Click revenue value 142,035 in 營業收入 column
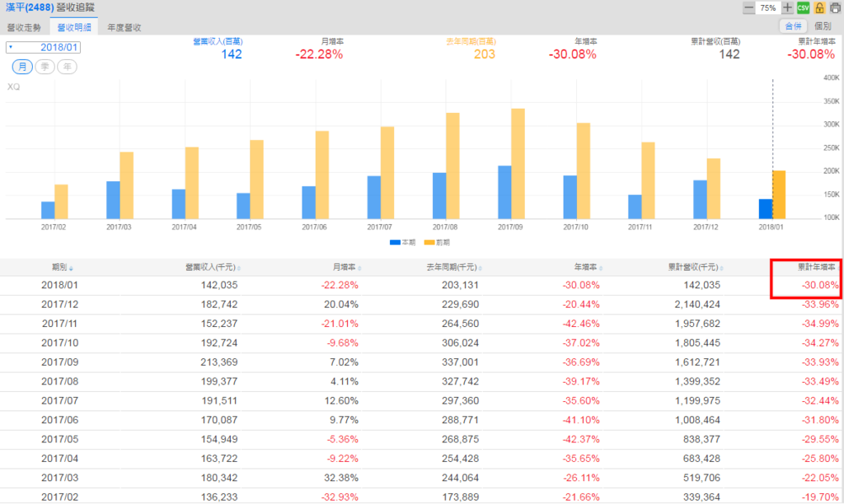The height and width of the screenshot is (504, 844). 219,285
